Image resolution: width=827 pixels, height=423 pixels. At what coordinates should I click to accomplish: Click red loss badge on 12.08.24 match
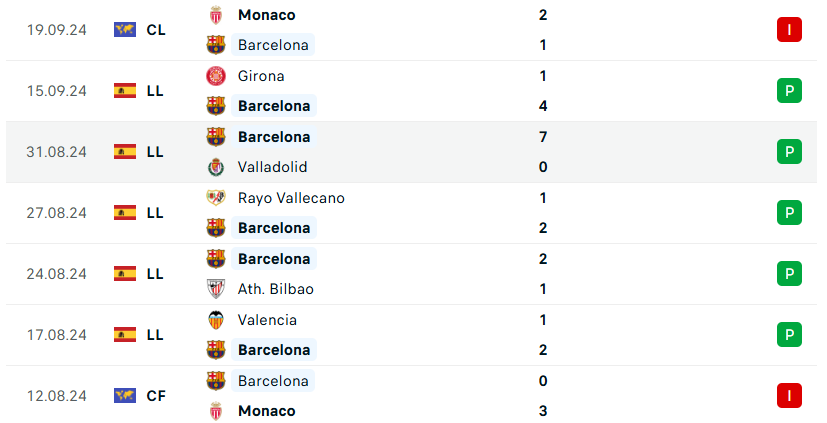[789, 396]
